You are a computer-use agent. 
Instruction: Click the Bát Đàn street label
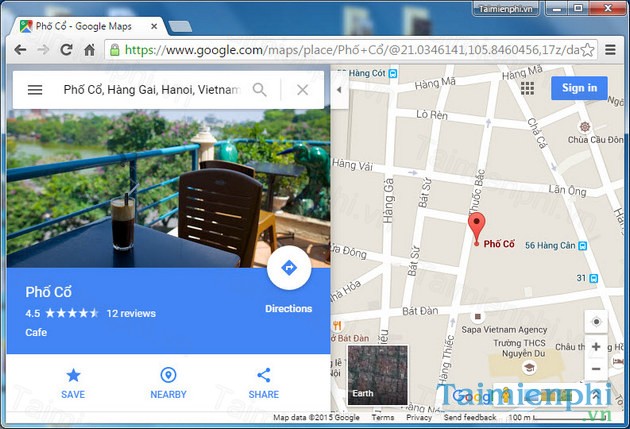point(420,311)
